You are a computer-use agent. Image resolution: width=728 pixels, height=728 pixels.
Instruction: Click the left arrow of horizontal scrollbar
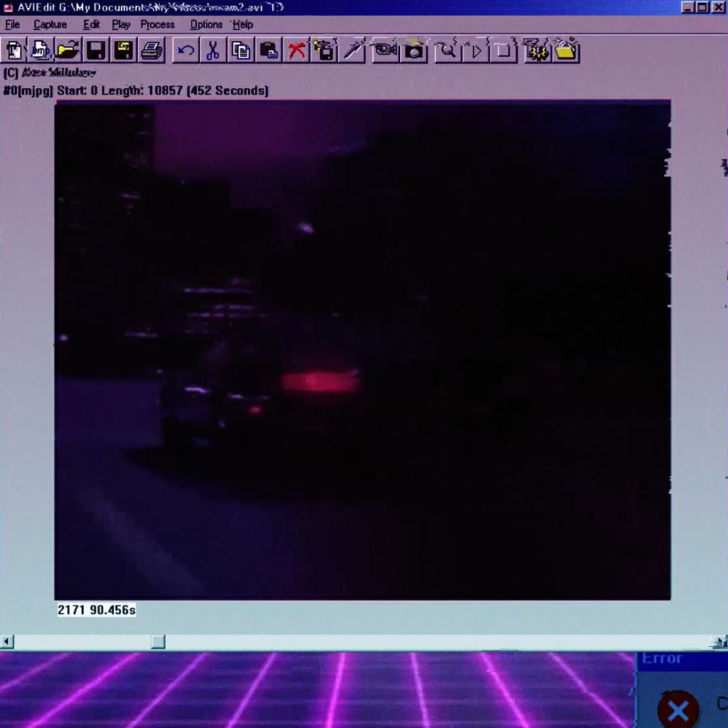(x=6, y=642)
